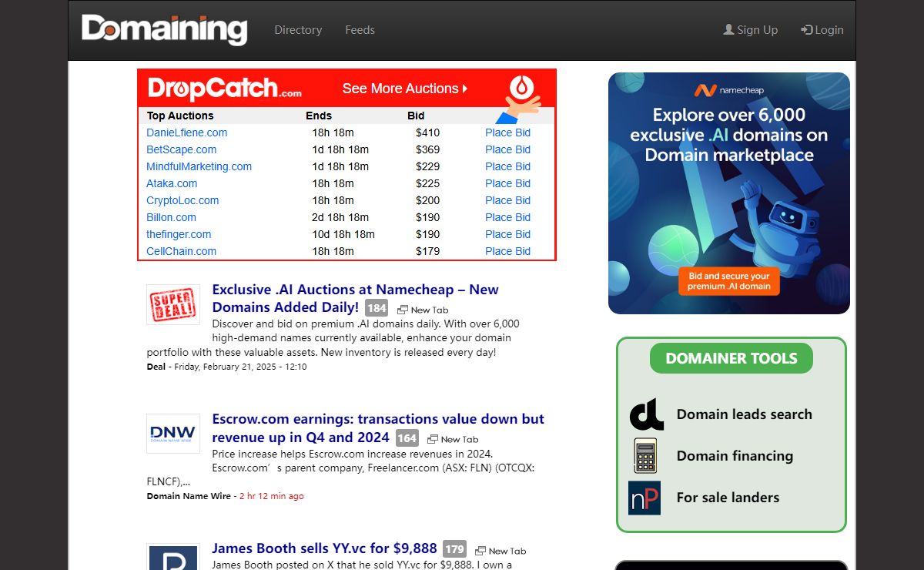Open CryptoLoc.com auction
Viewport: 924px width, 570px height.
[x=182, y=200]
